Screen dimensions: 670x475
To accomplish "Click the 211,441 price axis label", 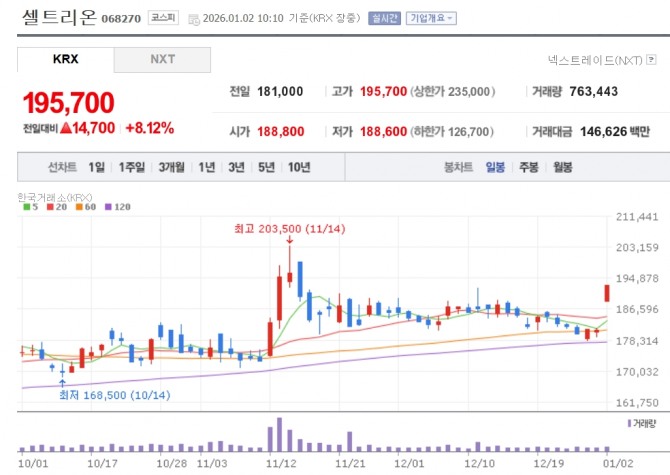I will pos(637,217).
